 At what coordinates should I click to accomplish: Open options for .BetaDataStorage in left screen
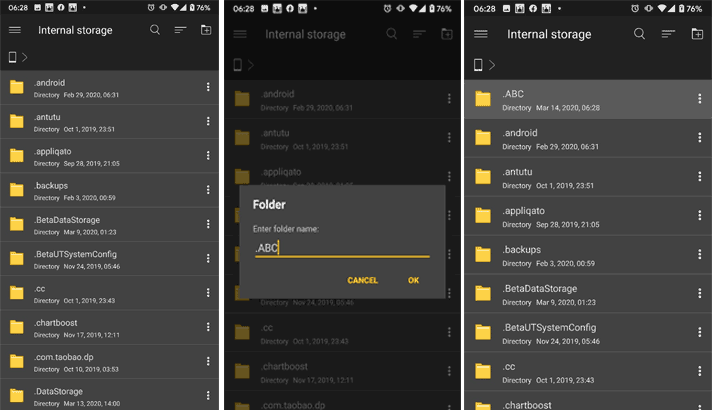[208, 224]
